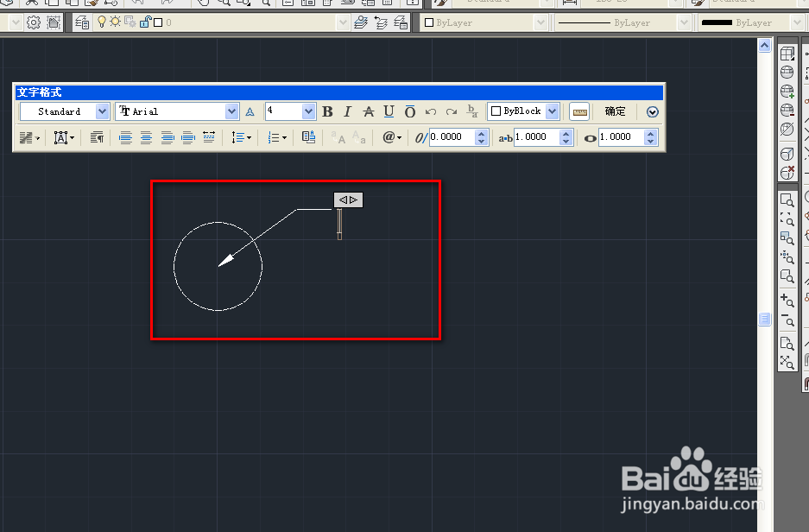Open the columns dropdown in text toolbar

[28, 138]
